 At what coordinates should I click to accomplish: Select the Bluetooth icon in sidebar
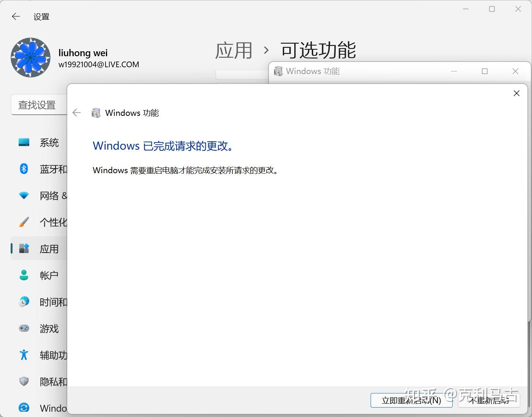(24, 169)
